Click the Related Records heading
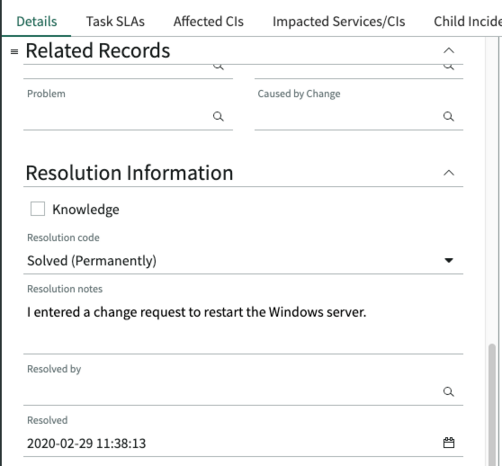Image resolution: width=502 pixels, height=466 pixels. click(x=98, y=51)
